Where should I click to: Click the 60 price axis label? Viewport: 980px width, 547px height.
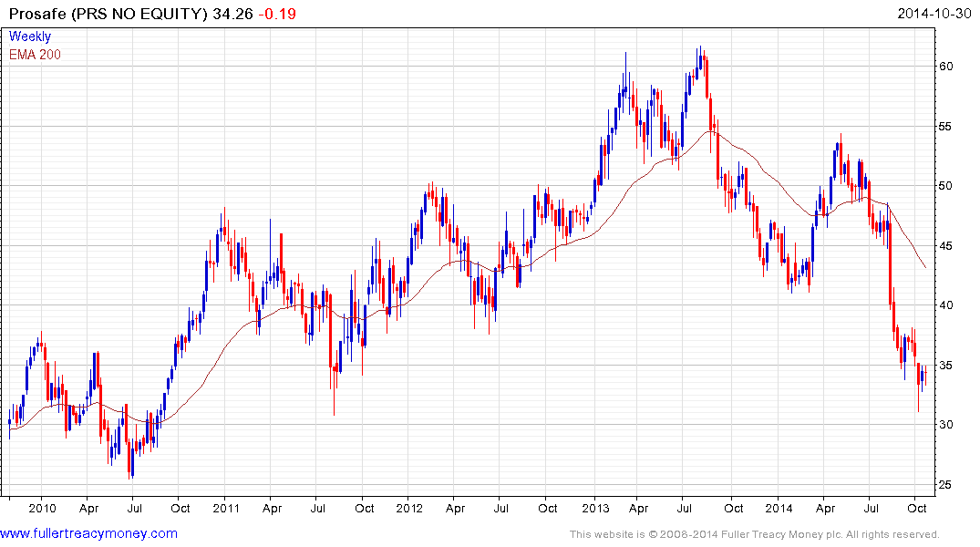[946, 67]
